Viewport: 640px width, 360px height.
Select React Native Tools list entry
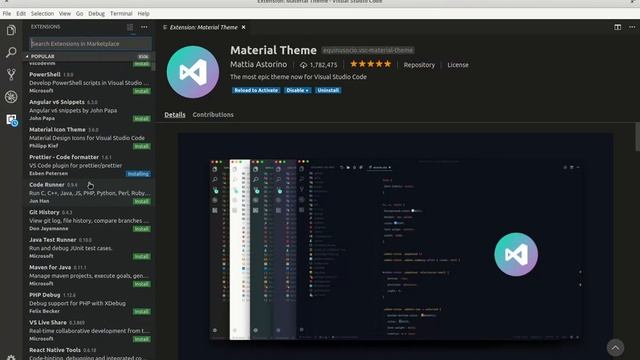[x=89, y=353]
